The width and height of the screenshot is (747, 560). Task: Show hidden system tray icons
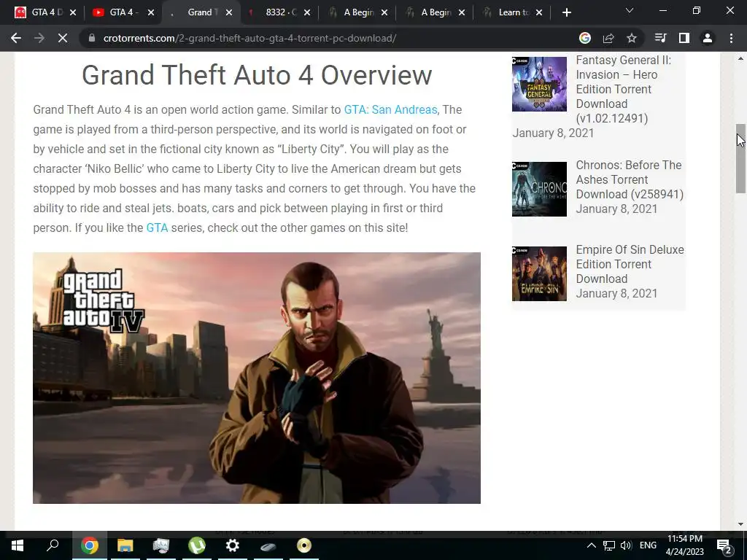(x=591, y=545)
